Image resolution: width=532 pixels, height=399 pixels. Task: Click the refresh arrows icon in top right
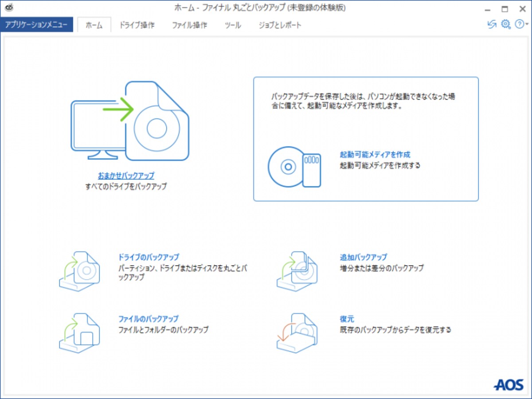tap(492, 25)
